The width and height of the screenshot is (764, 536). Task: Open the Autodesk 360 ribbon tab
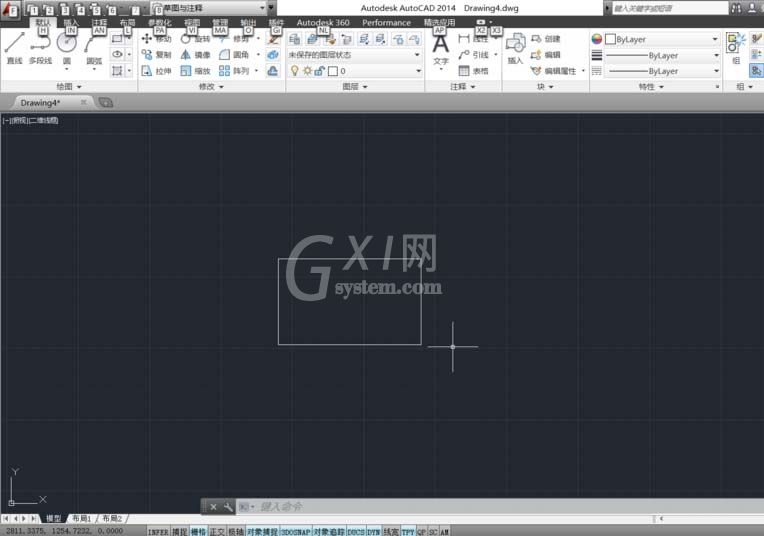pos(323,22)
